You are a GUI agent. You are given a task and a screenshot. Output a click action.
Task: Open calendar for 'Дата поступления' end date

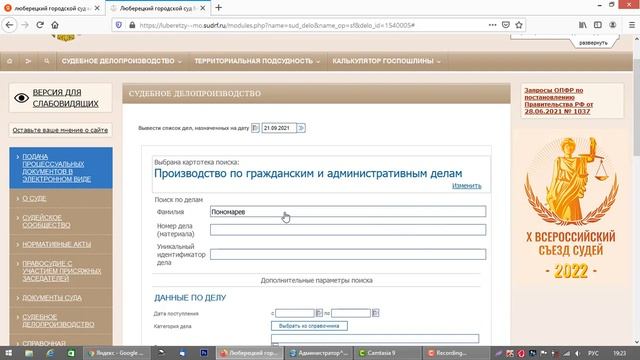(376, 313)
